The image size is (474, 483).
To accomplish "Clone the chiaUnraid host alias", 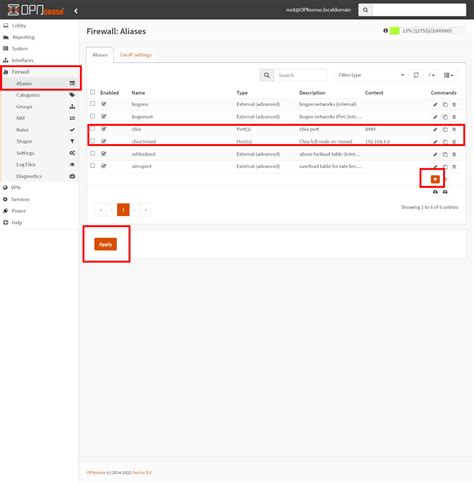I will pos(445,142).
